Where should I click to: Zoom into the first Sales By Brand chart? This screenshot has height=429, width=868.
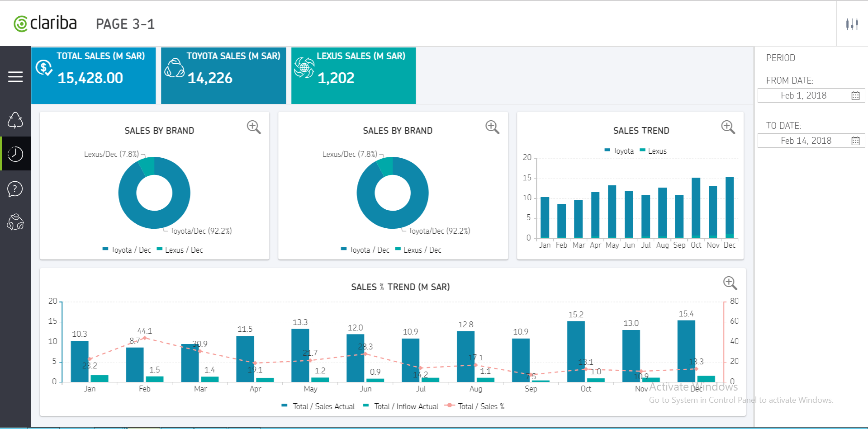tap(254, 127)
